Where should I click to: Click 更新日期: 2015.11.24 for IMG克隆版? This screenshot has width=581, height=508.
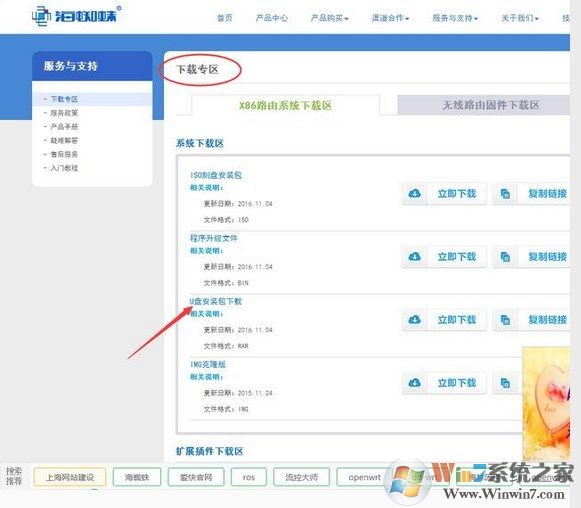coord(238,393)
